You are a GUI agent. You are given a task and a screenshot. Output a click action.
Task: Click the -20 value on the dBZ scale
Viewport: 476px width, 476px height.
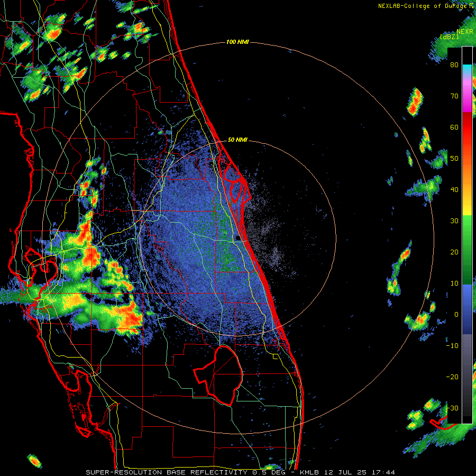tap(452, 377)
